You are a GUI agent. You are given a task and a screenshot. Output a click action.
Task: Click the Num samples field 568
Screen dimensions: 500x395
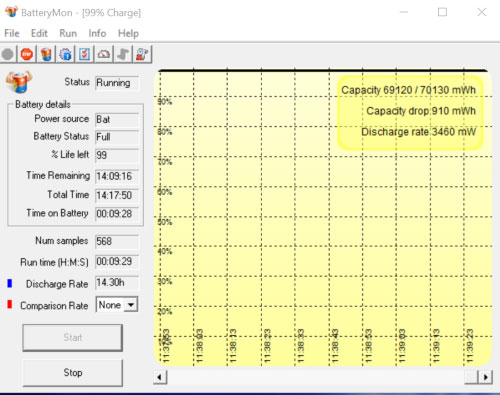tap(117, 241)
